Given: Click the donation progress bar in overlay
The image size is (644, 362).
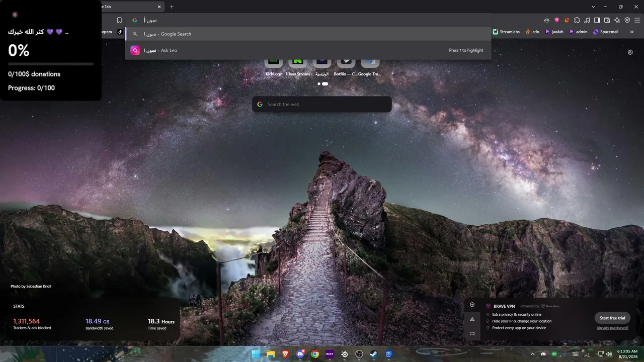Looking at the screenshot, I should 51,64.
